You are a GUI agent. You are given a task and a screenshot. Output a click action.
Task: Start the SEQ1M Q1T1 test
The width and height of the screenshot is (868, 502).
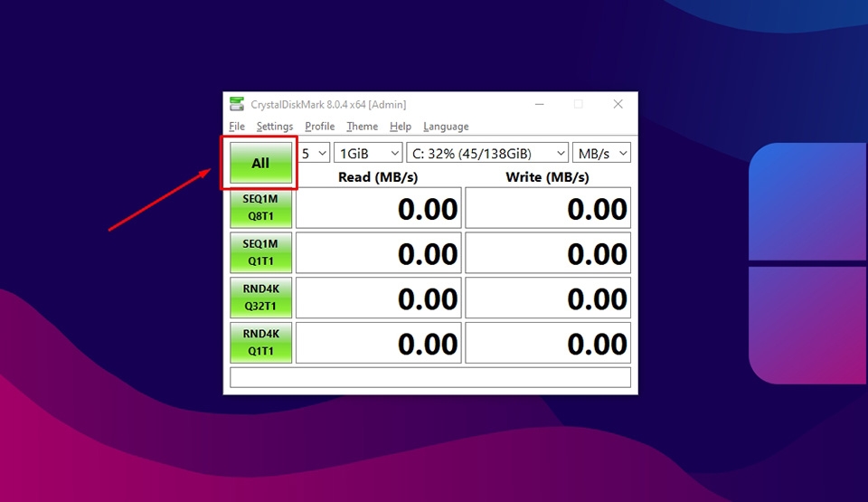(260, 252)
